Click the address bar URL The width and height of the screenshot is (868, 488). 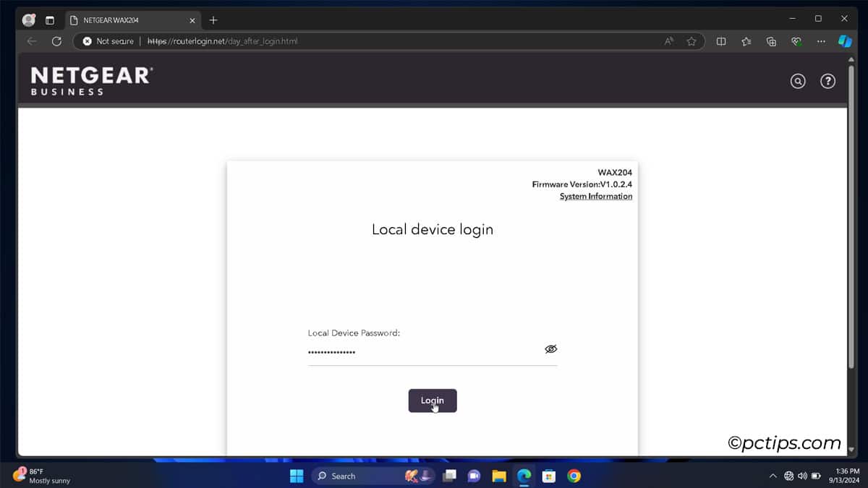pos(223,41)
